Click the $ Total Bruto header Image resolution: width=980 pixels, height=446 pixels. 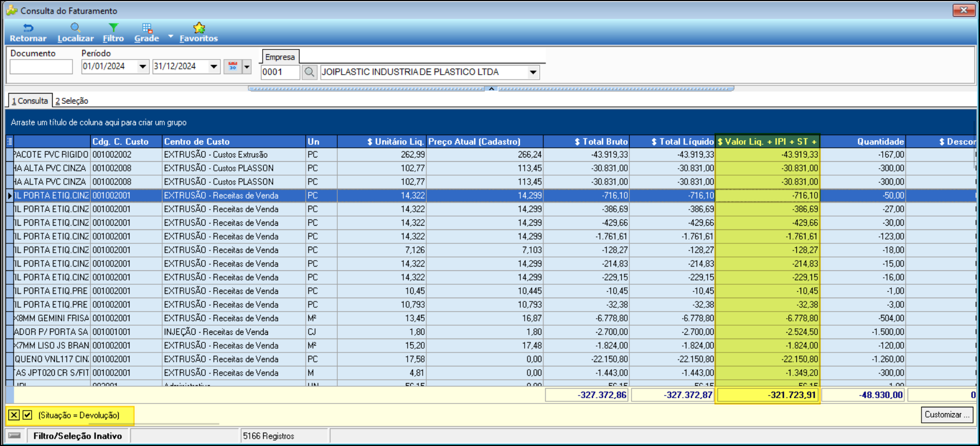click(586, 141)
